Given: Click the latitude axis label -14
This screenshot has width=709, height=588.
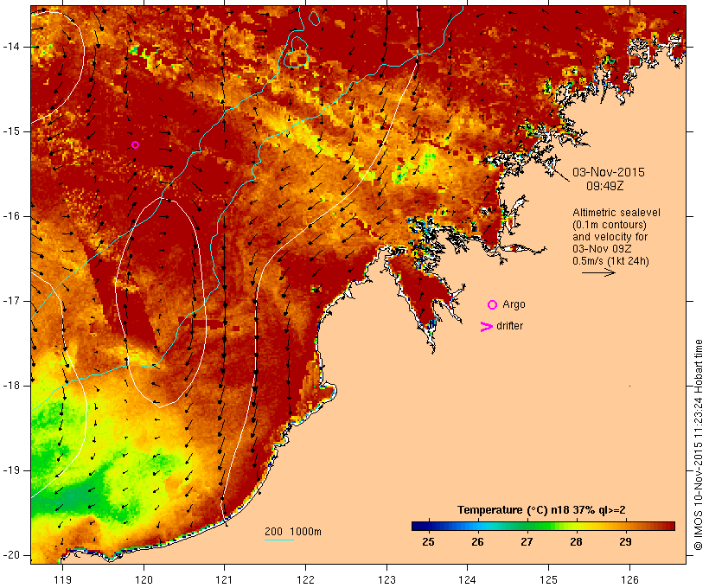Looking at the screenshot, I should pos(11,47).
